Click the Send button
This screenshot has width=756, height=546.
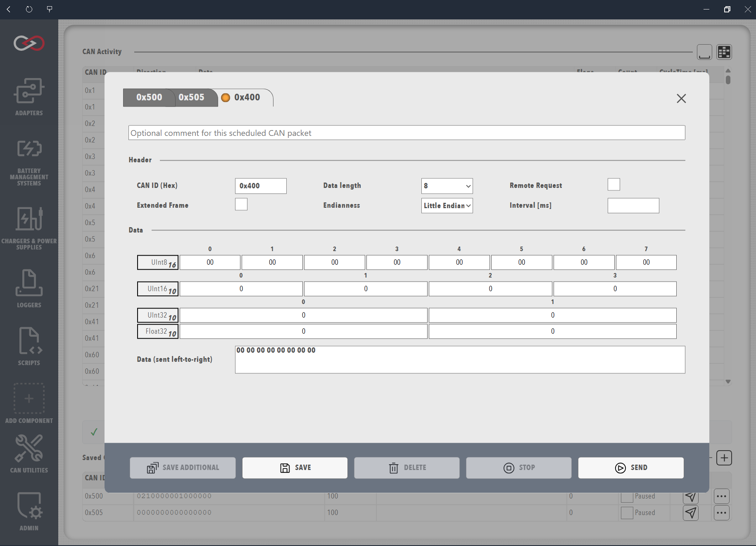click(x=631, y=468)
